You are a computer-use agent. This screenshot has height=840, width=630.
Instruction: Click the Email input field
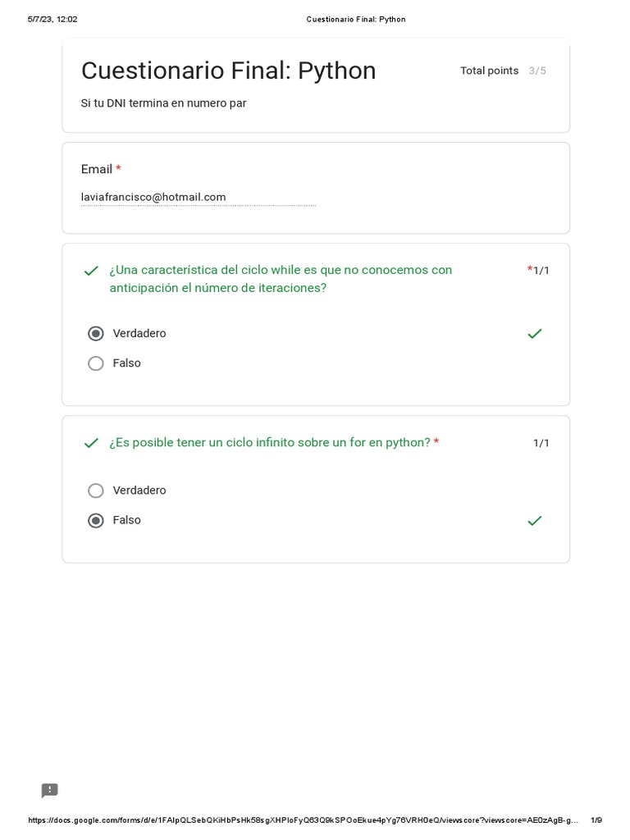point(198,197)
